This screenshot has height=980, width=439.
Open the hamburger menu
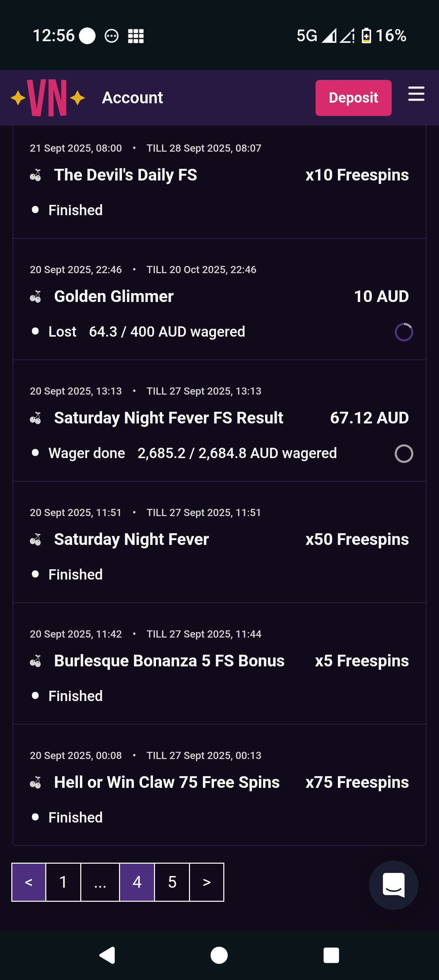tap(416, 94)
